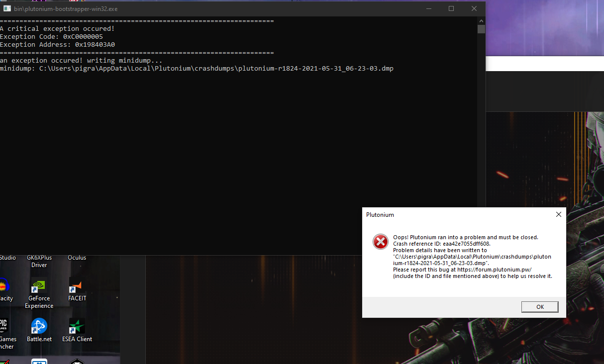
Task: Close the Plutonium crash dialog
Action: tap(558, 214)
